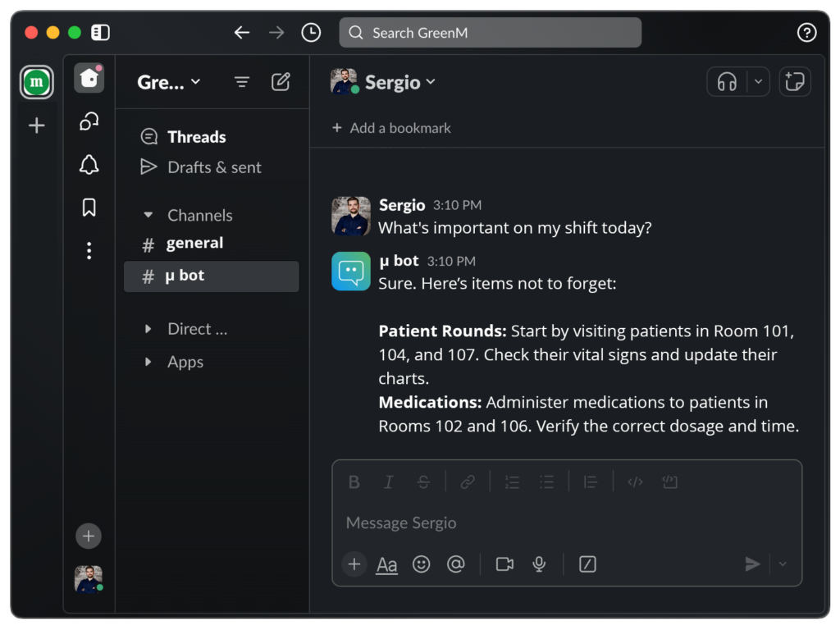Record an audio clip with the microphone icon
The height and width of the screenshot is (630, 840).
pos(539,564)
